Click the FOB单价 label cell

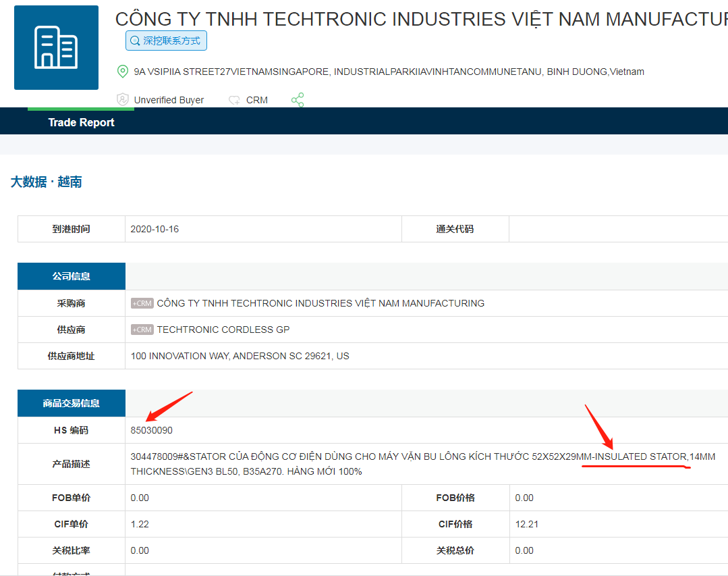point(71,498)
